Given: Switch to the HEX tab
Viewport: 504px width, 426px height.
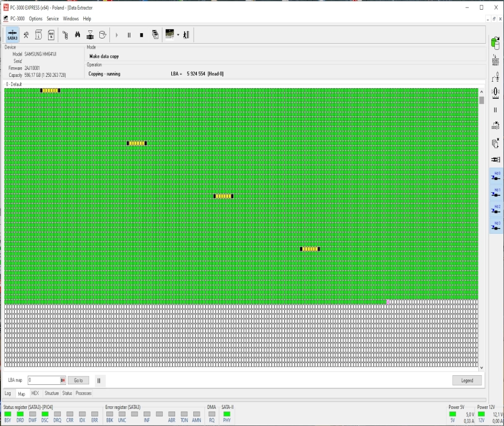Looking at the screenshot, I should 35,393.
